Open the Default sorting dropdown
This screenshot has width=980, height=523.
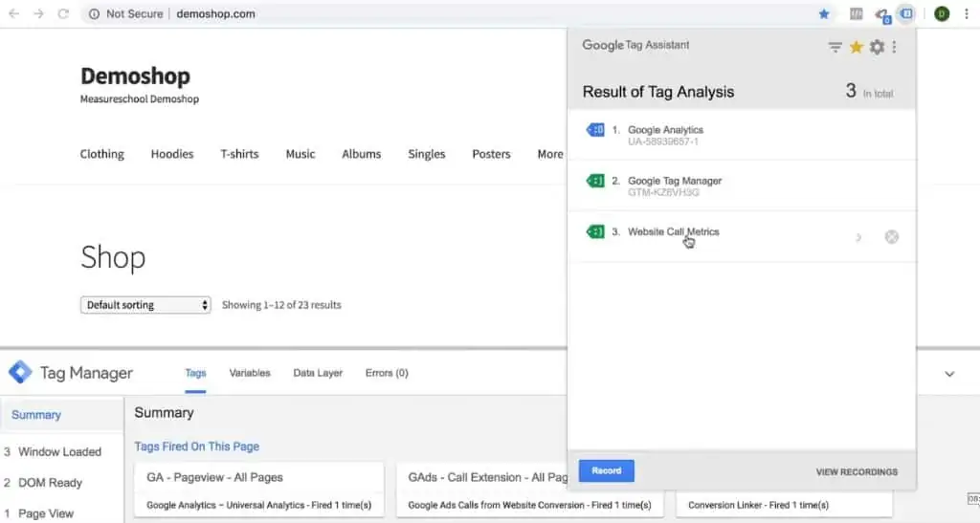point(145,305)
